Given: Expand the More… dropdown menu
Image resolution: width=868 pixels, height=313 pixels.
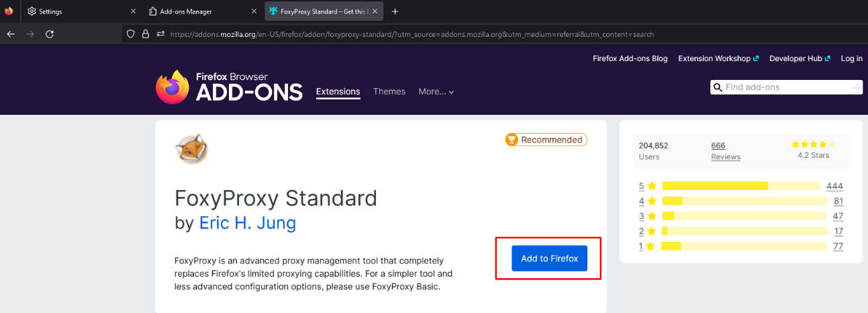Looking at the screenshot, I should pos(436,91).
